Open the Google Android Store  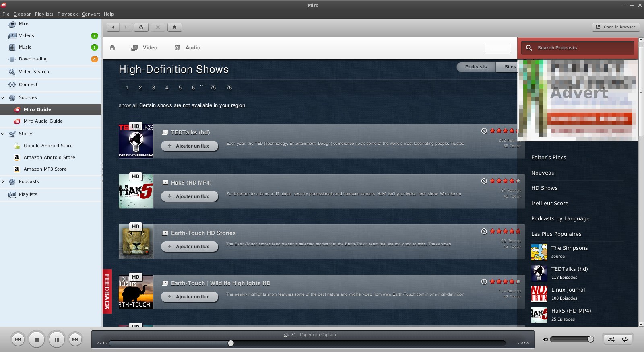coord(51,146)
